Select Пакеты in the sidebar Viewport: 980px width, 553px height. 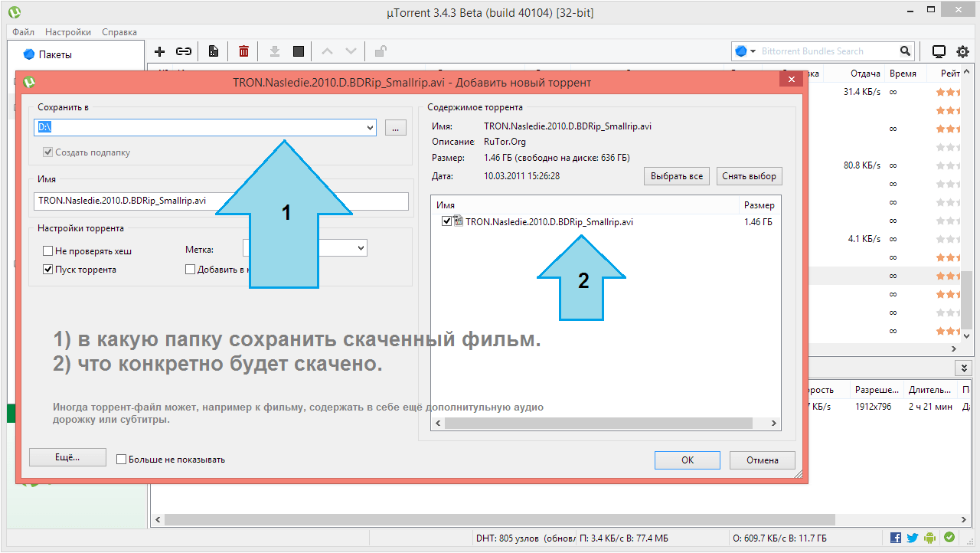(x=55, y=54)
